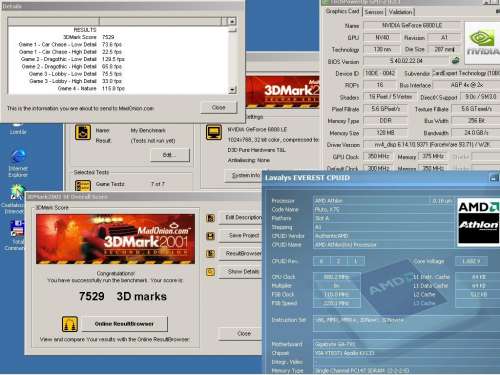Click 'Game 2 - Dragothic - Low Detail' row
The height and width of the screenshot is (375, 500).
click(72, 59)
